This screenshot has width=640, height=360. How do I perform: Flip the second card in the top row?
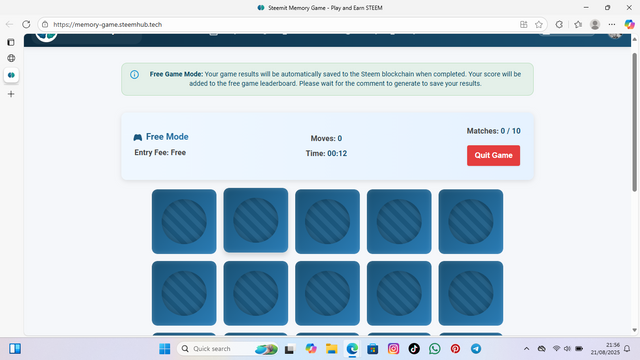(x=256, y=220)
